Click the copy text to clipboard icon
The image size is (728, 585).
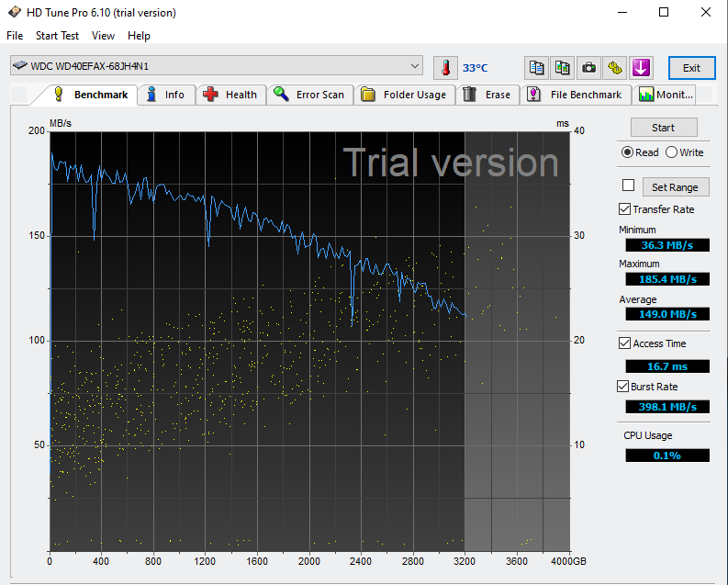click(537, 68)
